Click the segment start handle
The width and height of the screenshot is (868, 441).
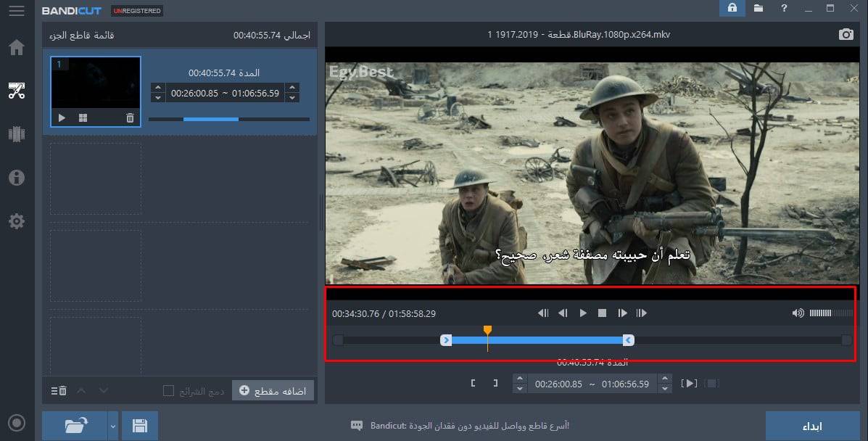(446, 340)
